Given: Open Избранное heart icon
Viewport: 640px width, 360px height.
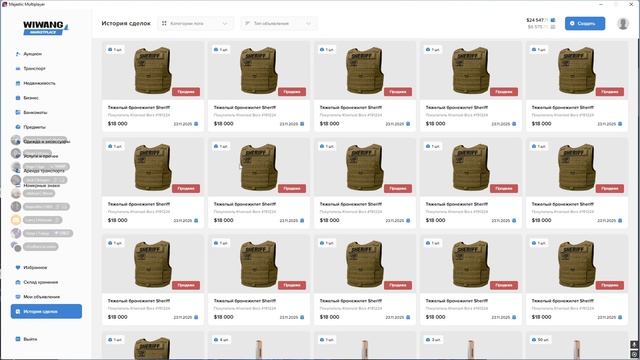Looking at the screenshot, I should [x=18, y=268].
